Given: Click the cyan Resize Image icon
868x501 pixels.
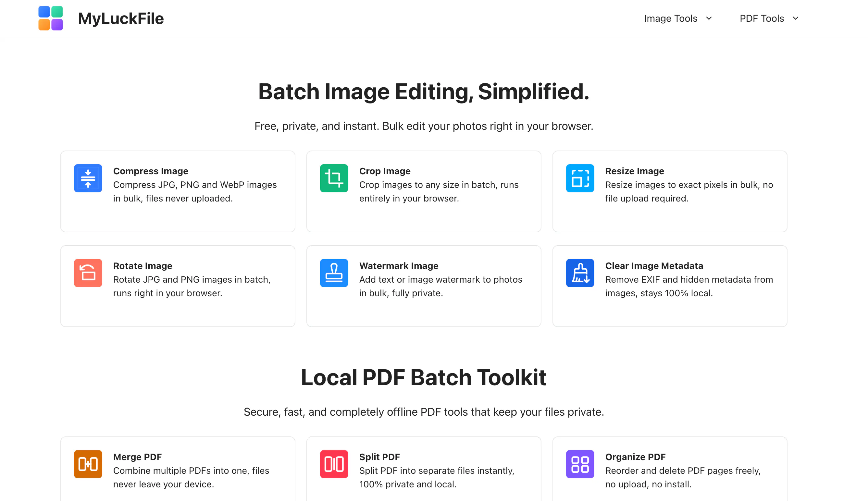Looking at the screenshot, I should click(580, 178).
